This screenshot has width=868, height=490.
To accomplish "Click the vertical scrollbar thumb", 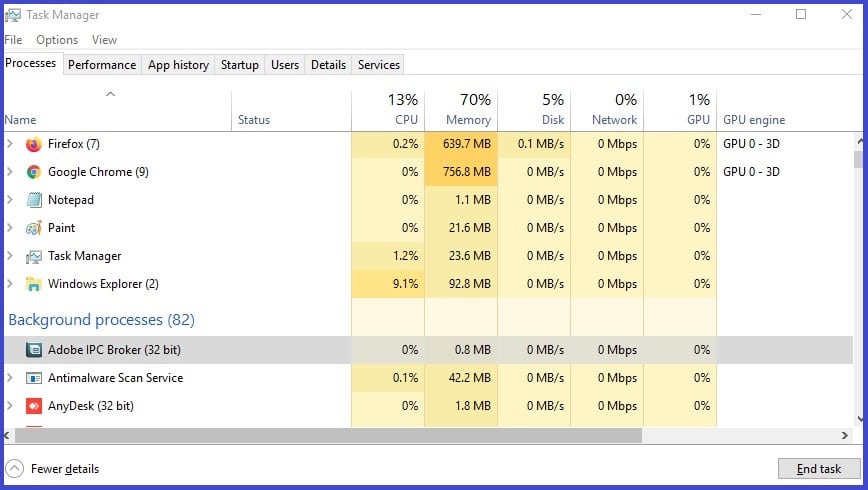I will pos(859,159).
